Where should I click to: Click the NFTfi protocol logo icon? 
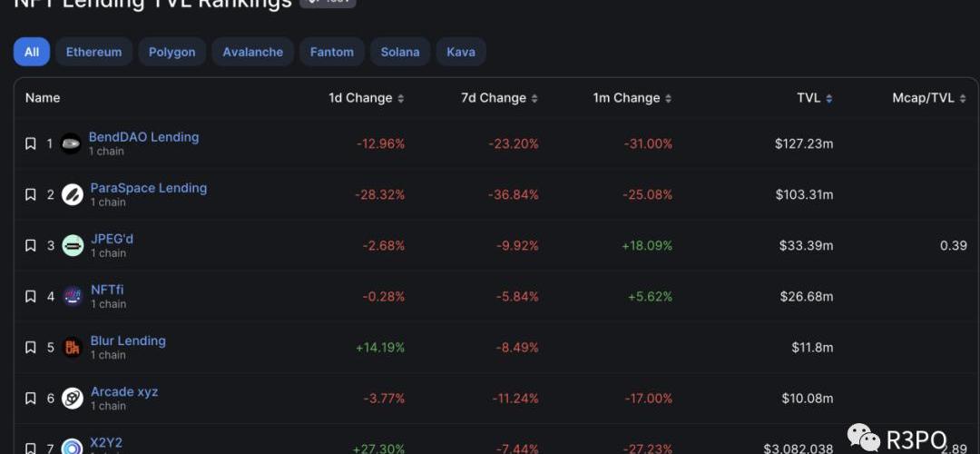point(73,296)
